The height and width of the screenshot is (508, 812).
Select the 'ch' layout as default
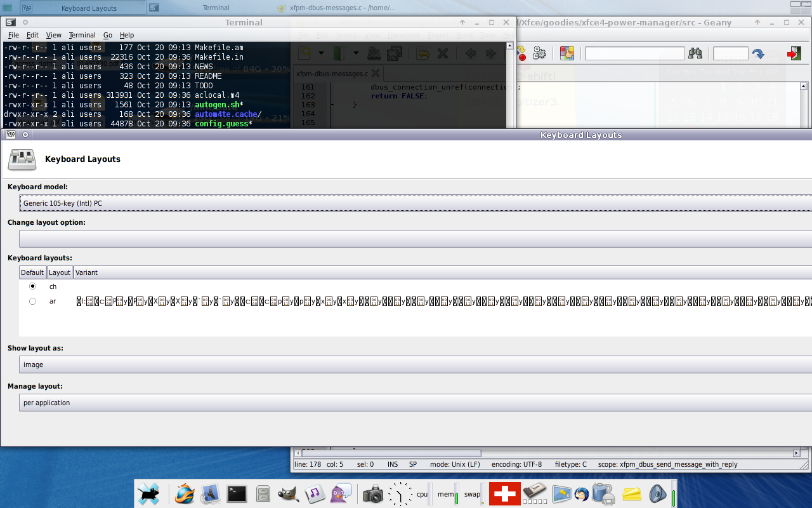pos(33,286)
